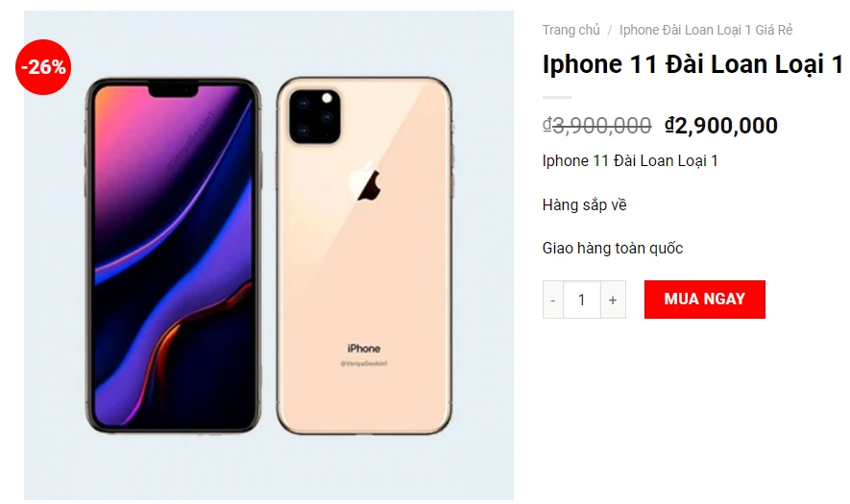Viewport: 850px width, 504px height.
Task: Click the Apple logo on phone back
Action: click(365, 180)
